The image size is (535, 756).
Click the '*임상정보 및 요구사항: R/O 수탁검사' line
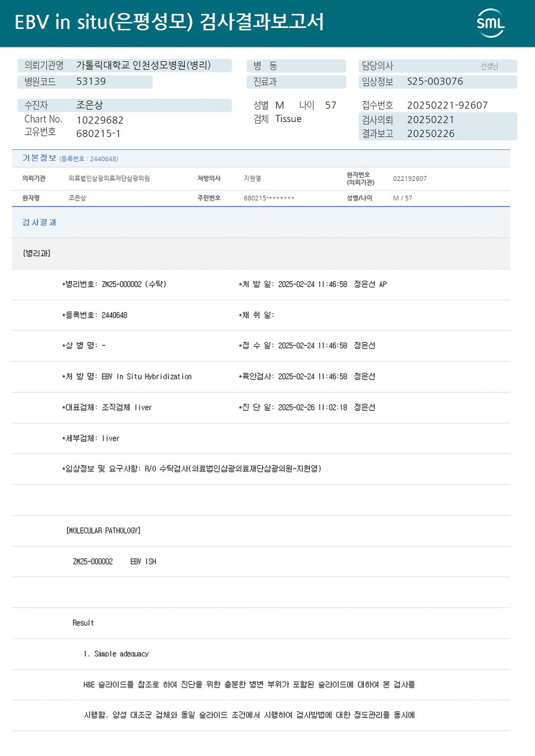pos(191,469)
